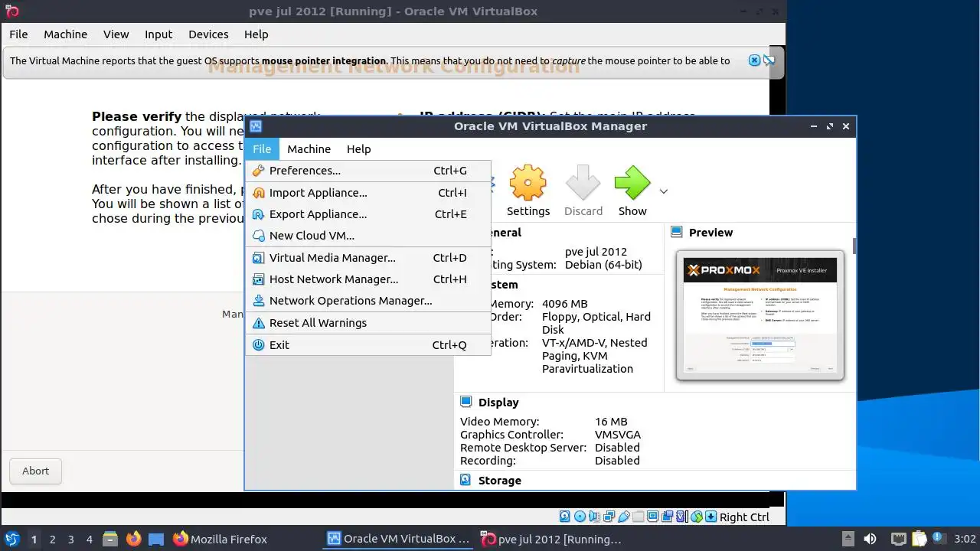The image size is (980, 551).
Task: Switch to workspace 2
Action: [x=52, y=539]
